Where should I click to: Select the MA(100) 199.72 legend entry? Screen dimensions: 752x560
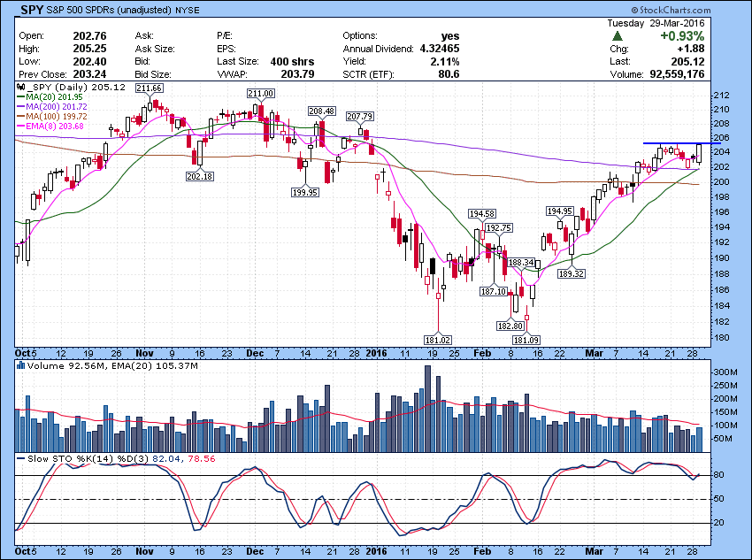pos(52,117)
